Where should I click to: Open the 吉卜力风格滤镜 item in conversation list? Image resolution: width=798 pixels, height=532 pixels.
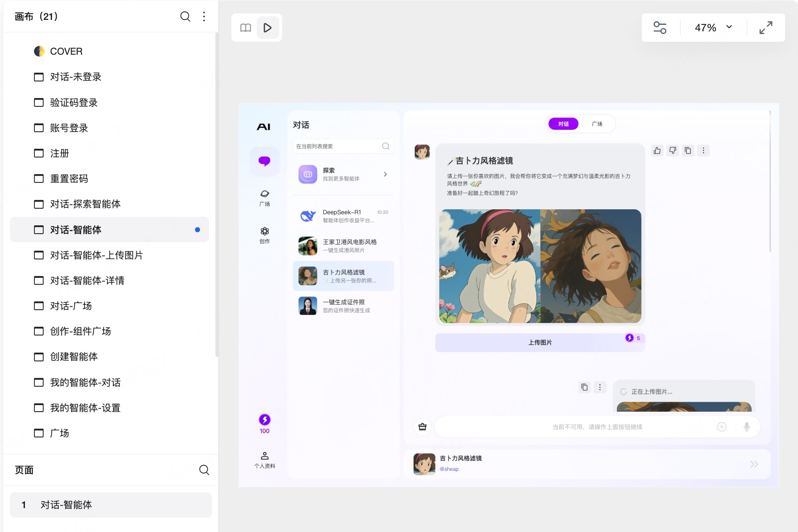tap(343, 276)
